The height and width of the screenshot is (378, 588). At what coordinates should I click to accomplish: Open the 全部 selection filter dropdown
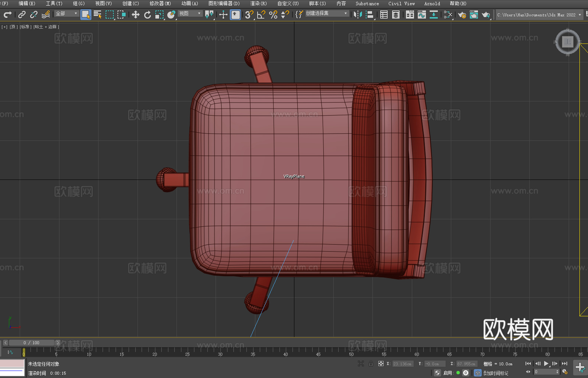(67, 13)
